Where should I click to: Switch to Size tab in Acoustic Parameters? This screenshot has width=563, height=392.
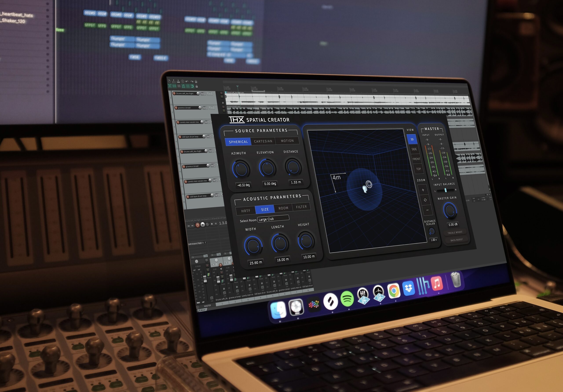[265, 209]
